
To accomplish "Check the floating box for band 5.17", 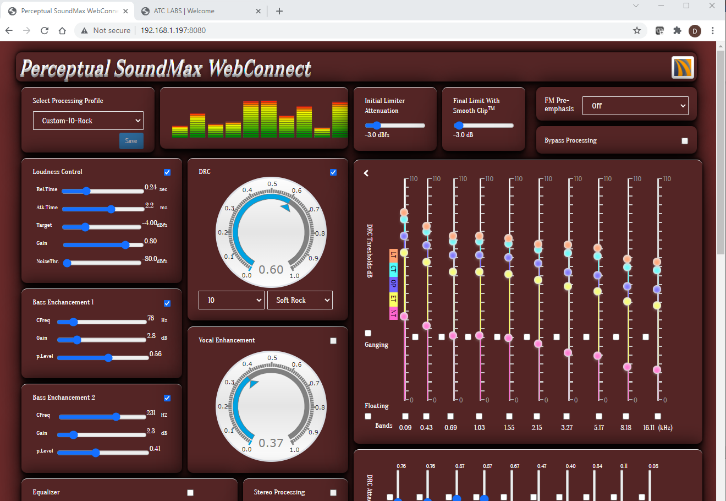I will pyautogui.click(x=599, y=416).
